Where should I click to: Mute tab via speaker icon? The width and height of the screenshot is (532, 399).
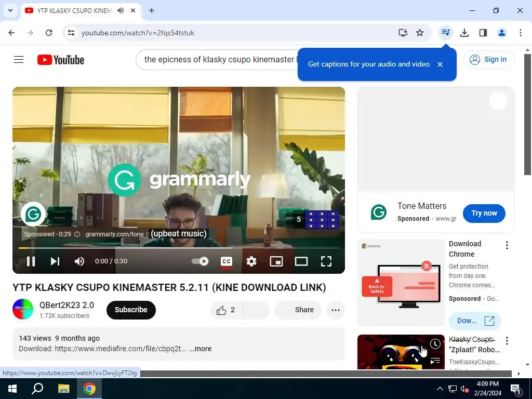click(121, 10)
